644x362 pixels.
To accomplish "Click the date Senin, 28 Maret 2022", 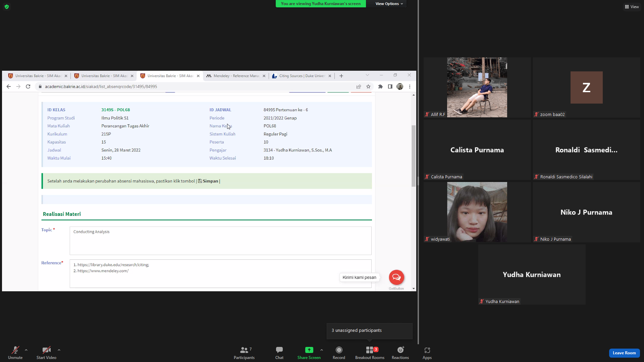I will click(121, 150).
